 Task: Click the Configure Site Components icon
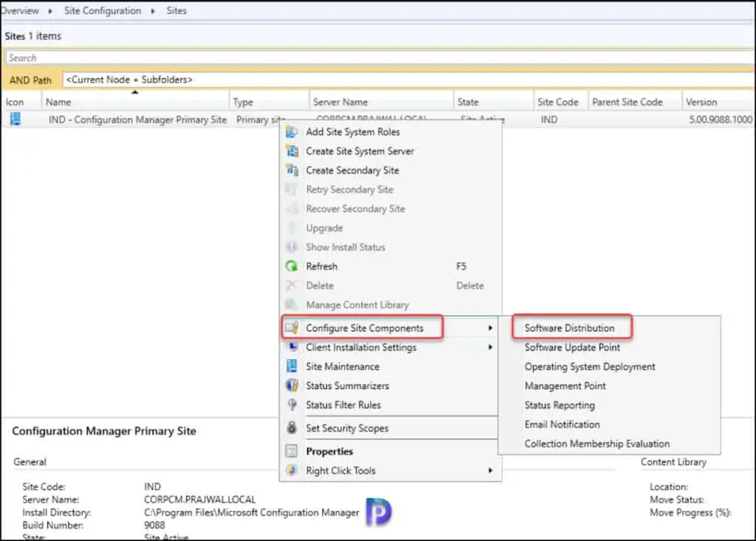[x=292, y=328]
